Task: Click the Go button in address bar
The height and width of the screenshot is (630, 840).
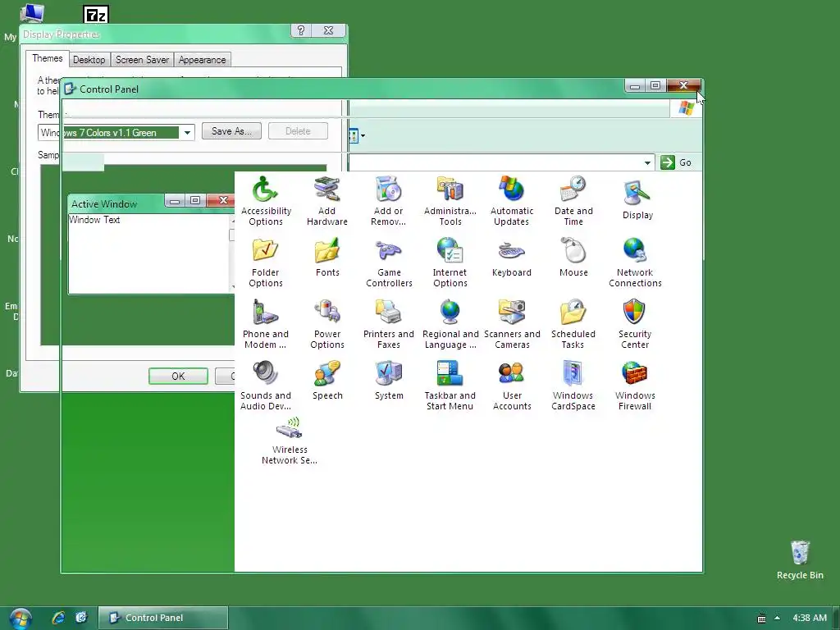Action: coord(677,162)
